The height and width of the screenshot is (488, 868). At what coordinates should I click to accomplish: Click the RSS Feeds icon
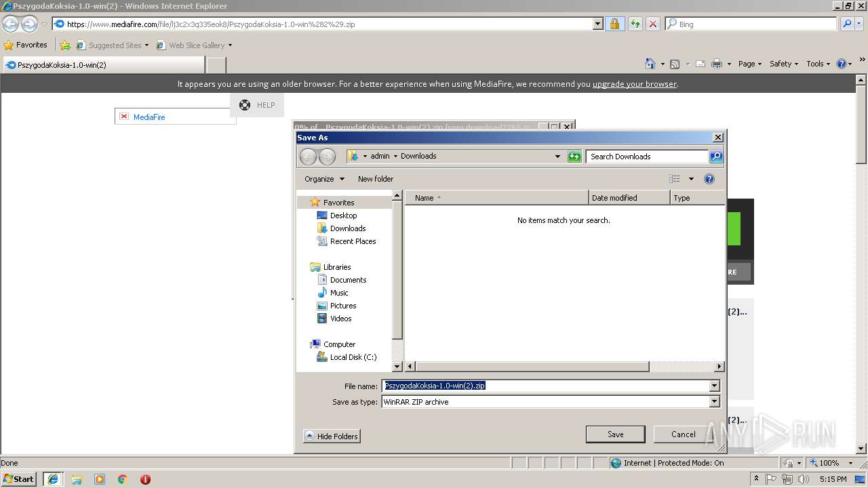pyautogui.click(x=675, y=64)
